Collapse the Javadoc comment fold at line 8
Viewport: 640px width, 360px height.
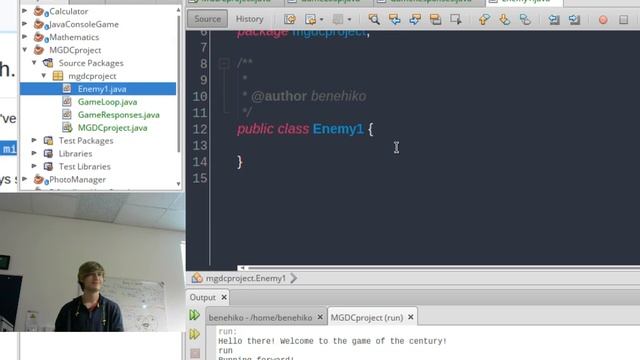click(223, 63)
